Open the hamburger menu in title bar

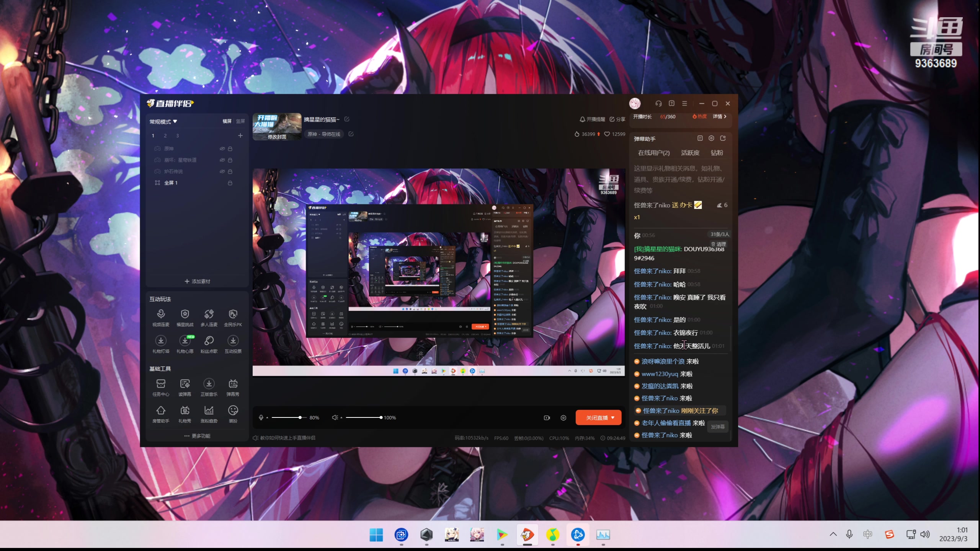pyautogui.click(x=684, y=103)
